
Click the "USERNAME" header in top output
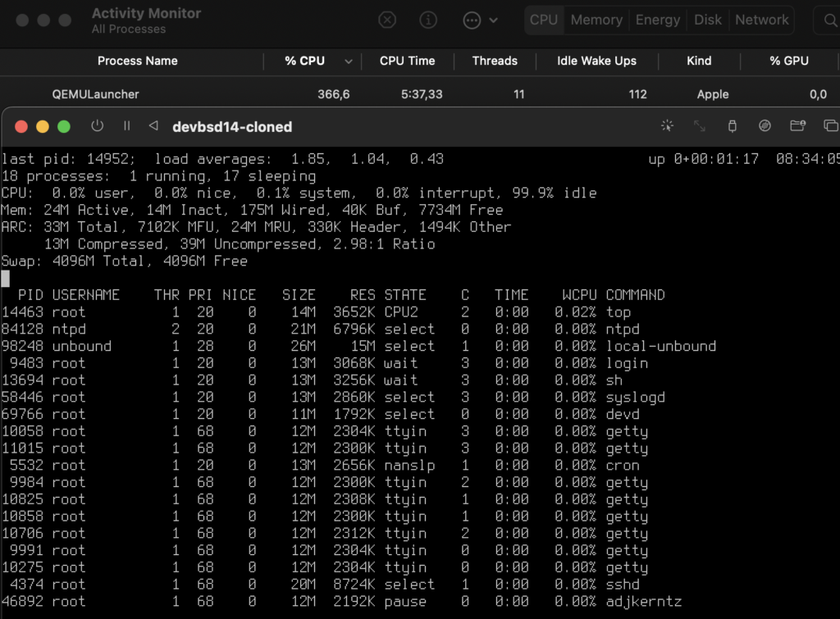[85, 295]
